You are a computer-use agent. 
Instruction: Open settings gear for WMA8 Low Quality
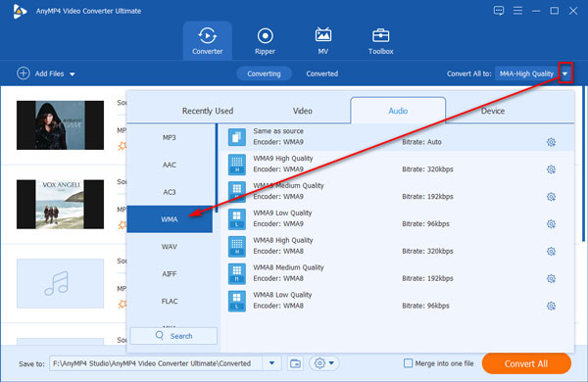point(551,306)
